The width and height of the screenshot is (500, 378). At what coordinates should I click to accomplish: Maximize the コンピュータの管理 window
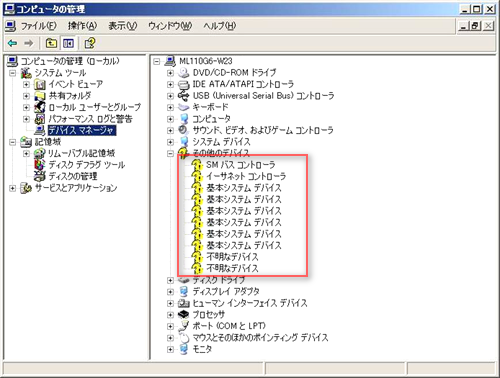(477, 9)
